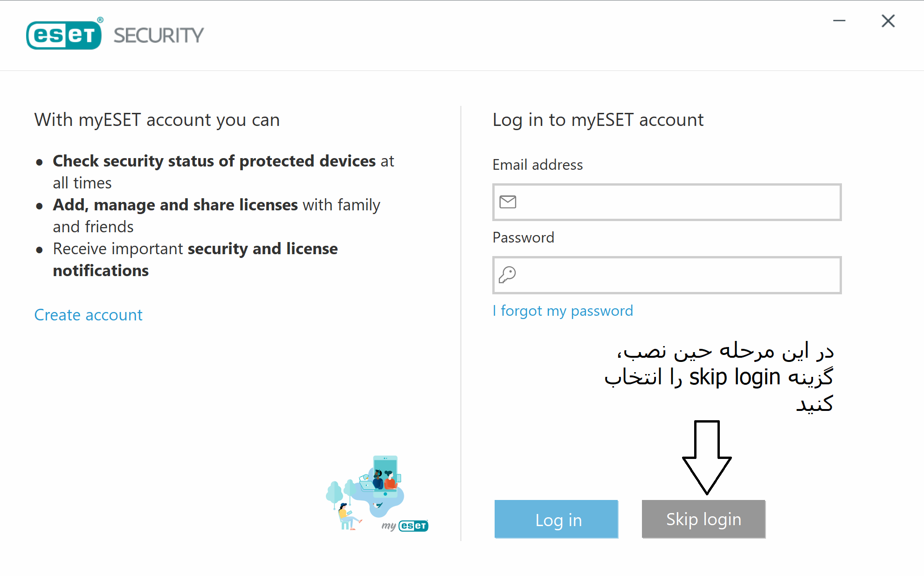Click the SECURITY wordmark text

159,35
